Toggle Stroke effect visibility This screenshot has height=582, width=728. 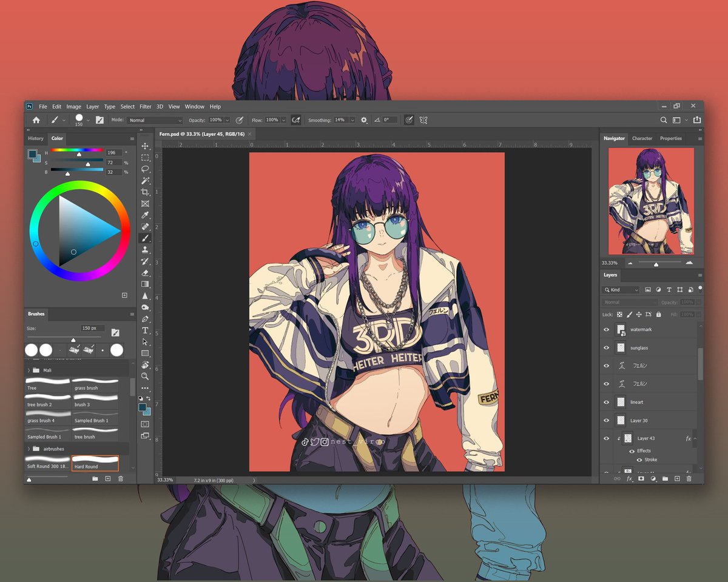pyautogui.click(x=639, y=460)
